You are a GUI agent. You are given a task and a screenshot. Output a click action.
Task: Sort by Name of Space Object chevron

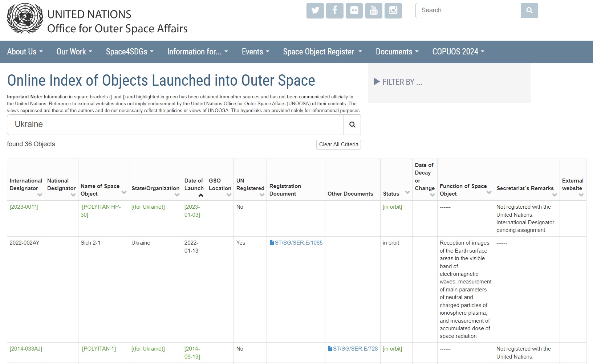[124, 192]
